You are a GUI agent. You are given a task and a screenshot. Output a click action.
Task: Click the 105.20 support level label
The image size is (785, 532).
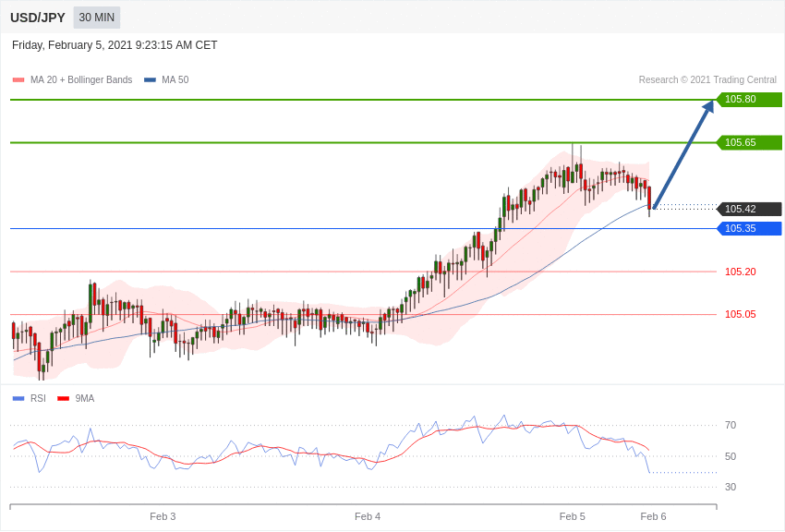click(x=741, y=272)
